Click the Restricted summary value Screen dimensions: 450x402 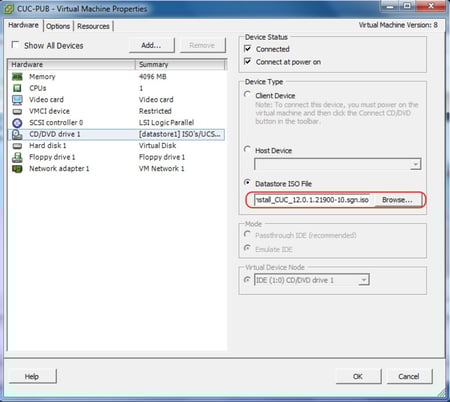155,111
